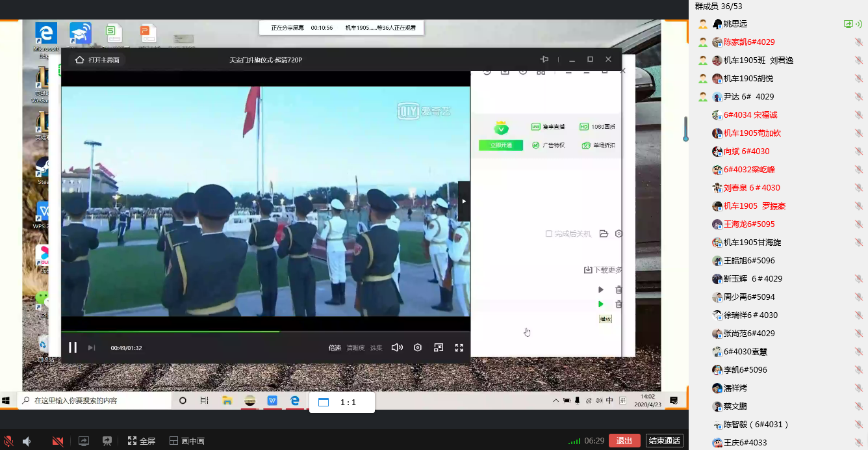Open Edge from the taskbar
The width and height of the screenshot is (868, 450).
click(x=294, y=401)
